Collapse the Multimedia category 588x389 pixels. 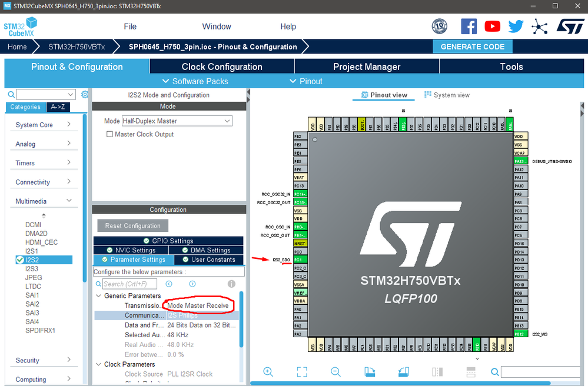pos(44,201)
